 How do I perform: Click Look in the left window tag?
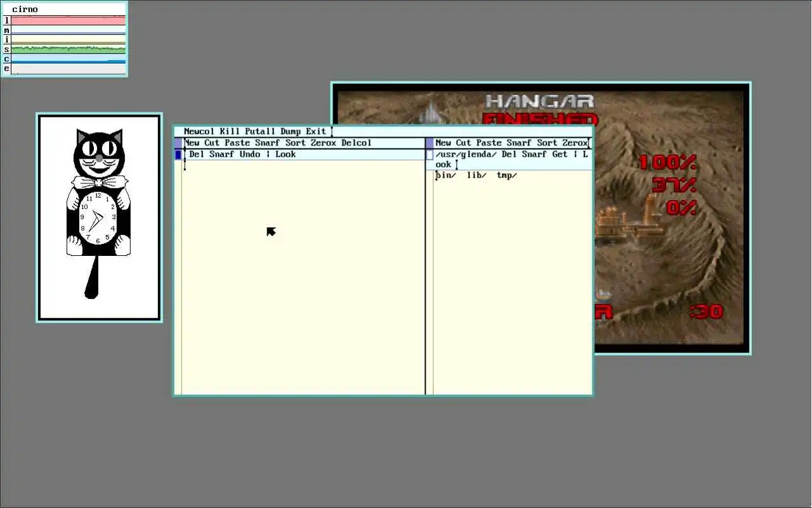pyautogui.click(x=285, y=154)
